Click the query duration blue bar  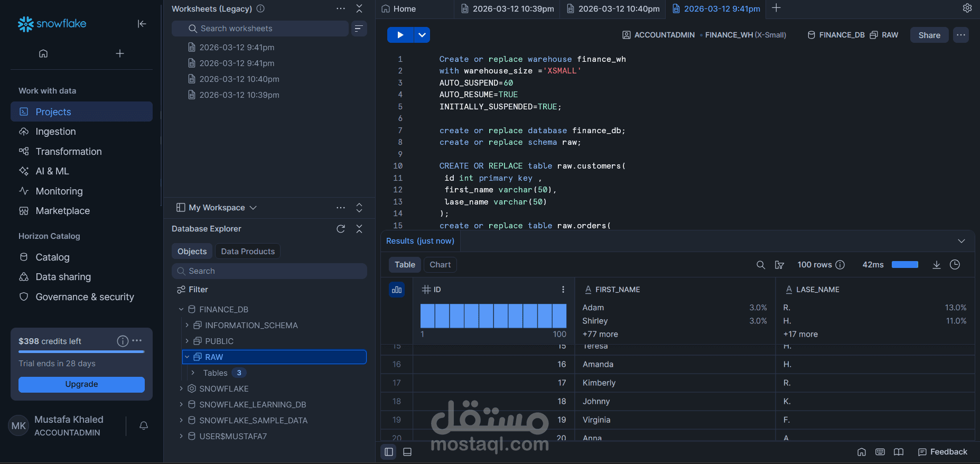[905, 265]
